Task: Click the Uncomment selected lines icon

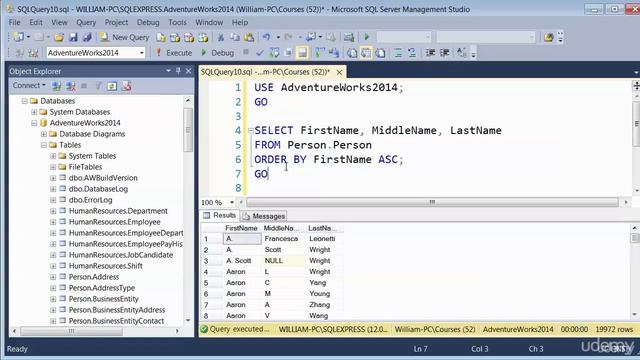Action: (412, 53)
